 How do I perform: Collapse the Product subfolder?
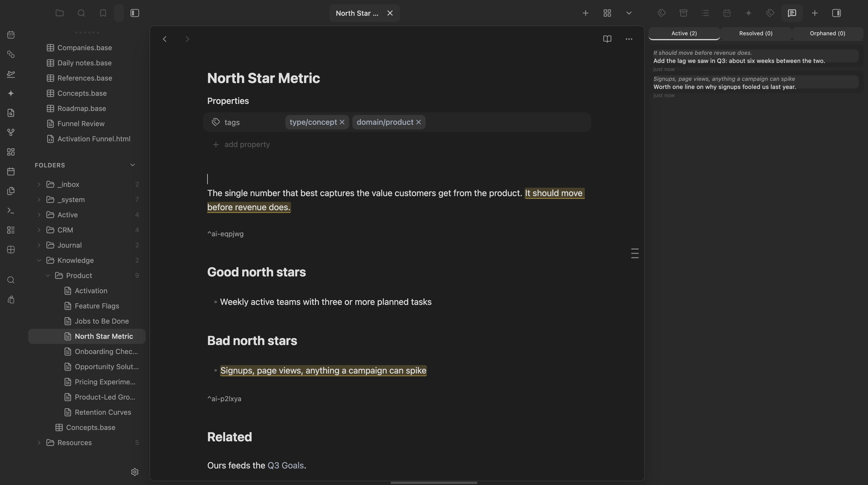pos(47,275)
